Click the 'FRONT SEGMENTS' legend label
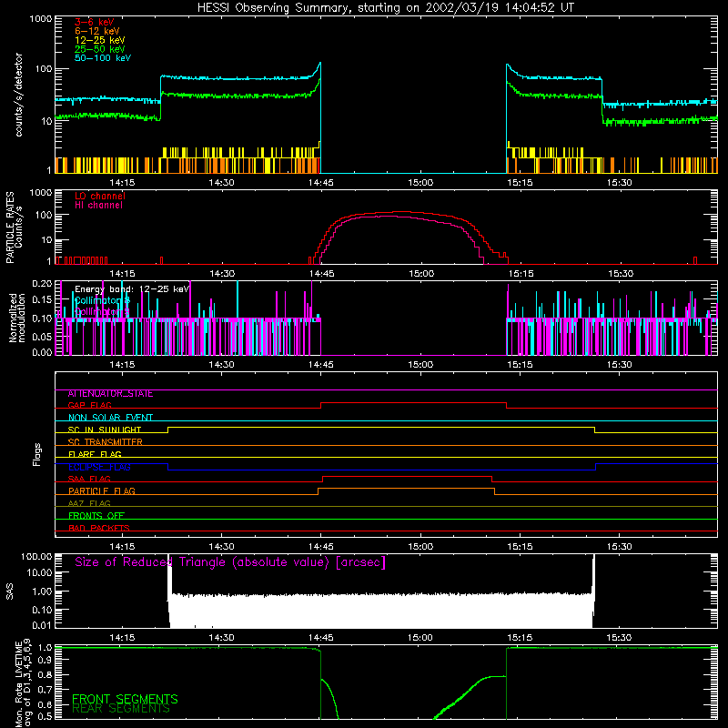728x728 pixels. pyautogui.click(x=125, y=699)
